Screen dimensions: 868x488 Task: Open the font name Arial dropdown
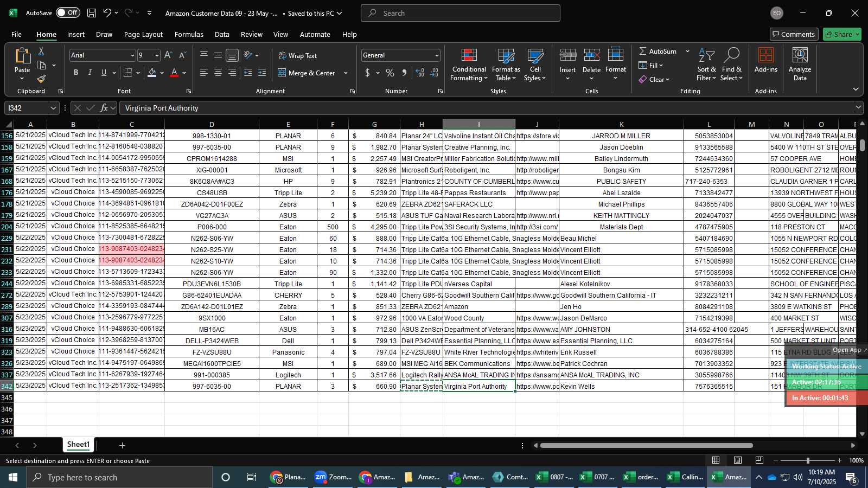pos(132,55)
